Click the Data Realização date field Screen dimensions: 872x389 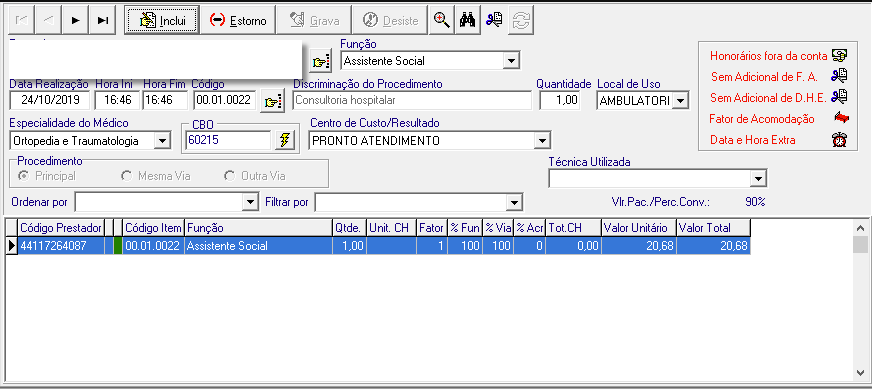tap(50, 101)
